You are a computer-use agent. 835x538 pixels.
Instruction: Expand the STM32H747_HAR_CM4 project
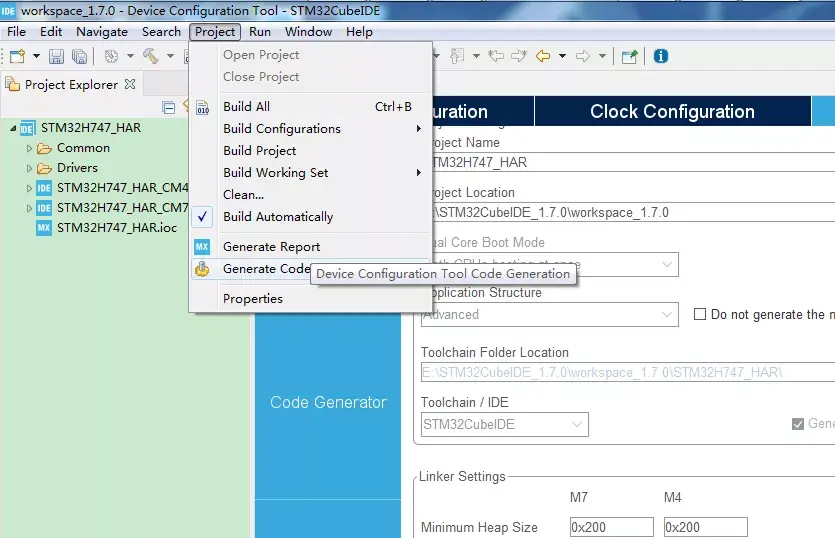point(29,188)
